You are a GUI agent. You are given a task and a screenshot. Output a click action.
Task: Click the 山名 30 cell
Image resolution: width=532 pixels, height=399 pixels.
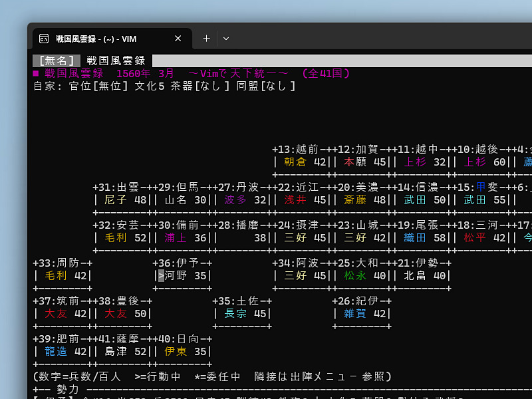coord(186,200)
